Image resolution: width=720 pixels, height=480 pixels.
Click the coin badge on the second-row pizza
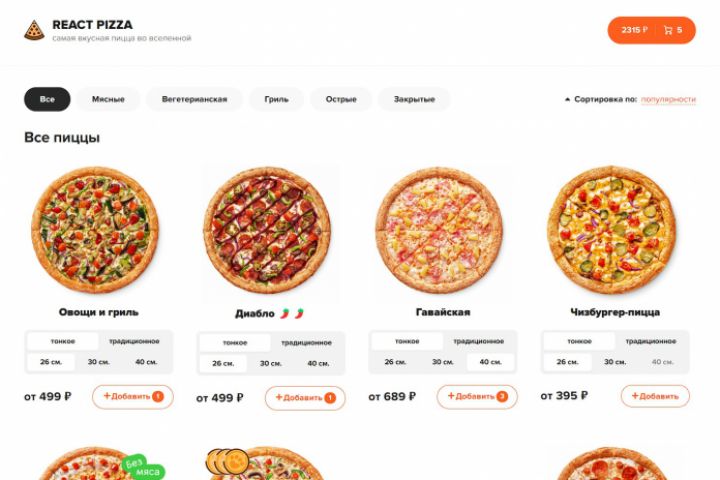(227, 462)
